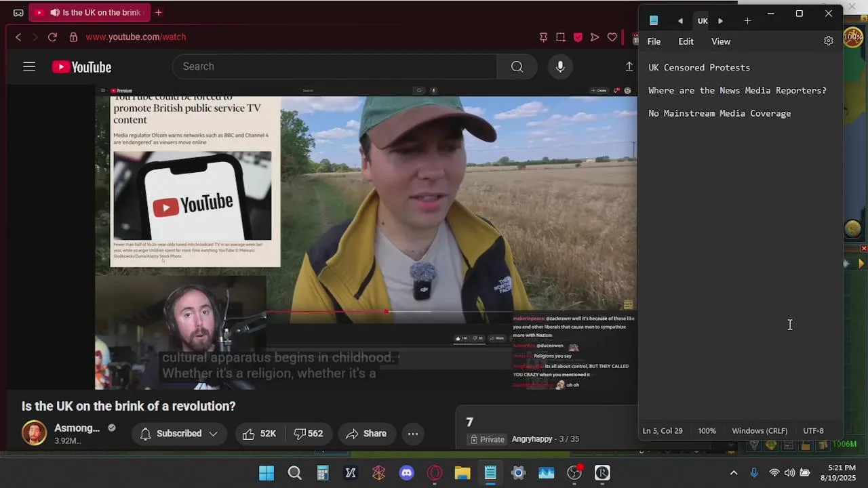Screen dimensions: 868x488
Task: Open Notepad File menu
Action: [654, 41]
